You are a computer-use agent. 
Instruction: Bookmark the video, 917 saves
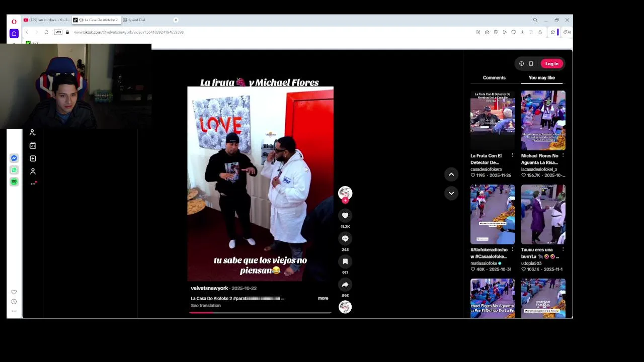click(x=345, y=261)
